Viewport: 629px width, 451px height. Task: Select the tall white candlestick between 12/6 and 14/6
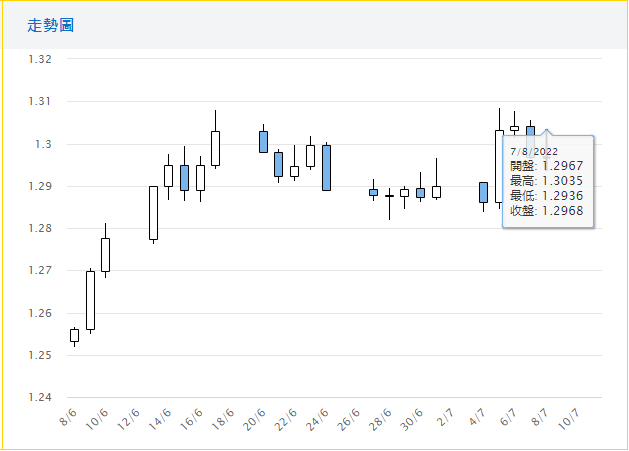pos(153,213)
